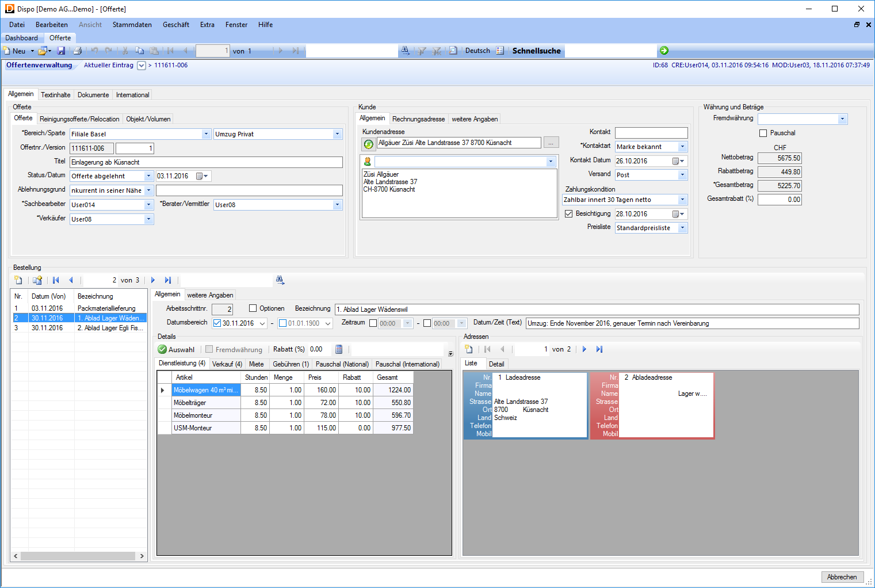
Task: Open the Ablehnungsgrund dropdown
Action: tap(148, 190)
